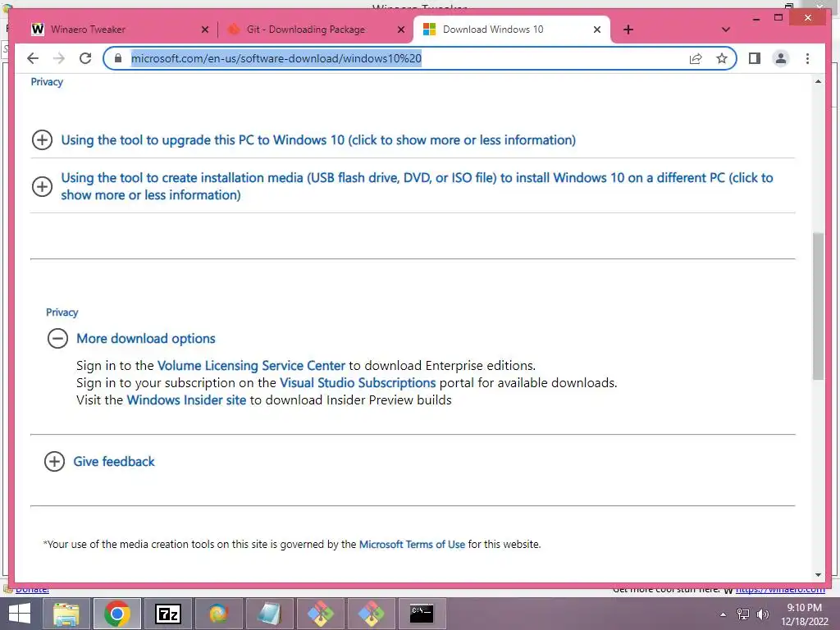Open the volume tray icon
840x630 pixels.
point(762,614)
